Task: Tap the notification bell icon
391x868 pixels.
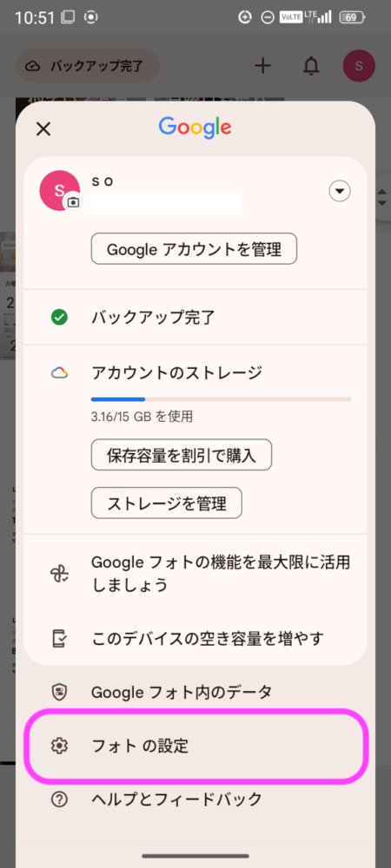Action: 312,66
